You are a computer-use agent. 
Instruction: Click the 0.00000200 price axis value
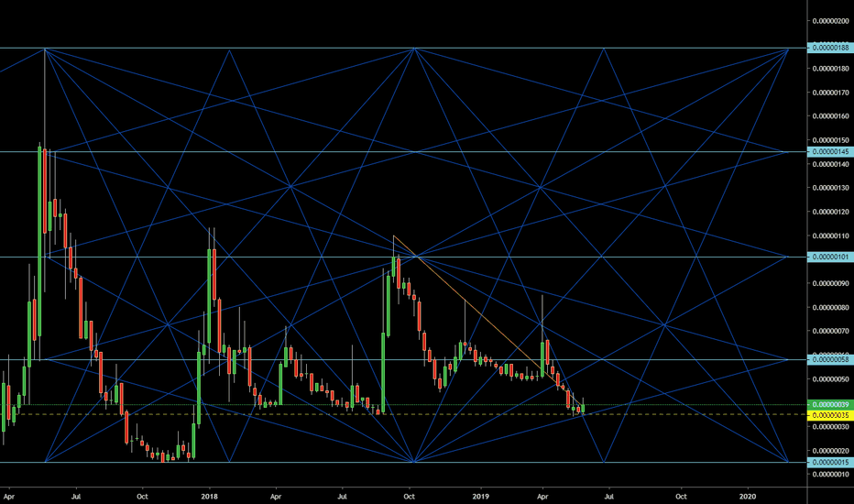click(830, 21)
